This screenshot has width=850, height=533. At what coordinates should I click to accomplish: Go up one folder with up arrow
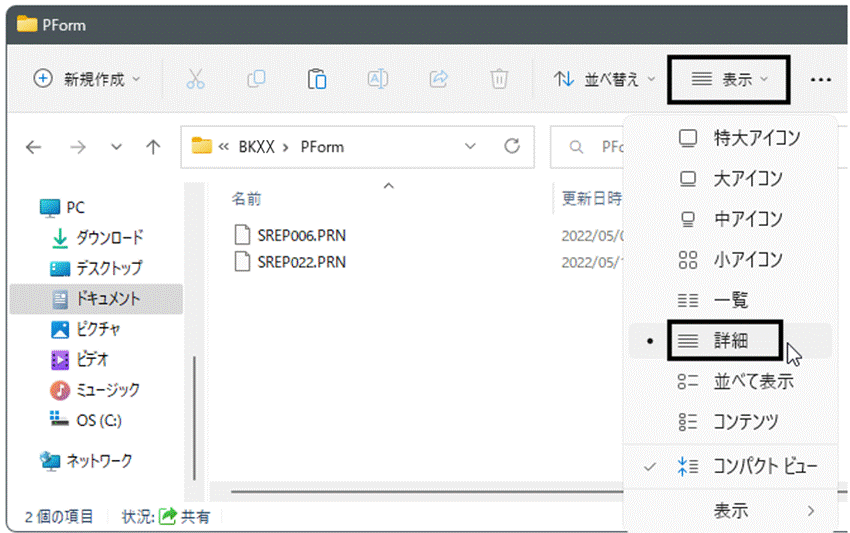[x=153, y=147]
